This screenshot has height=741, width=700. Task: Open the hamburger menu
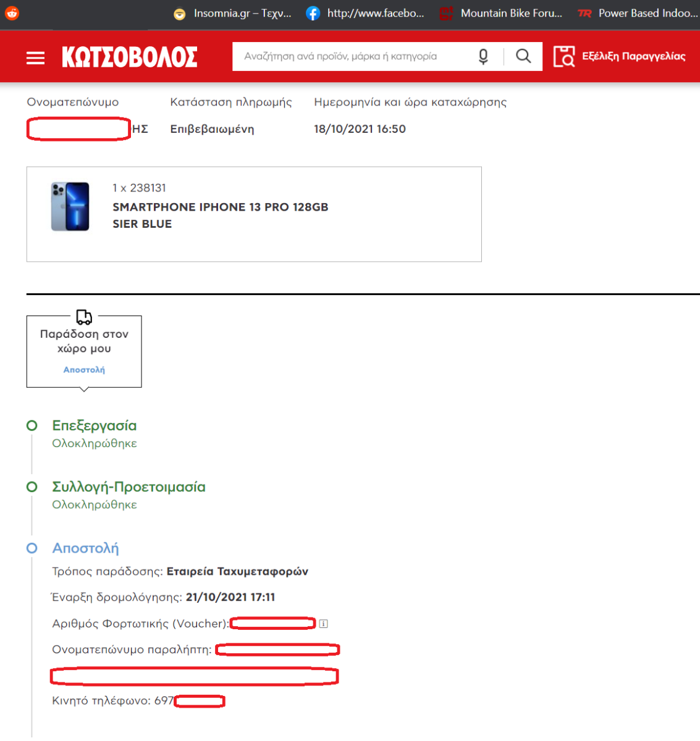click(x=36, y=58)
